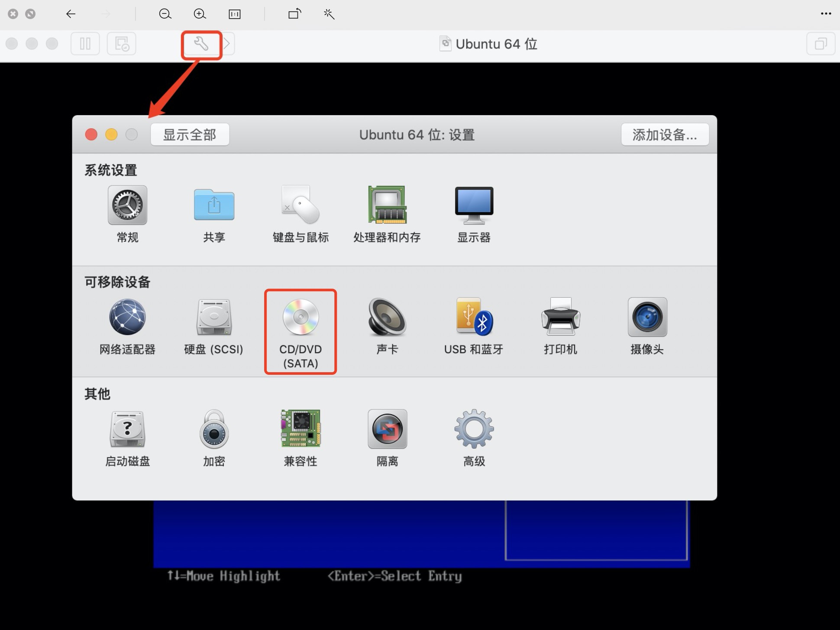Open 处理器和内存 processor and memory settings

[x=387, y=205]
